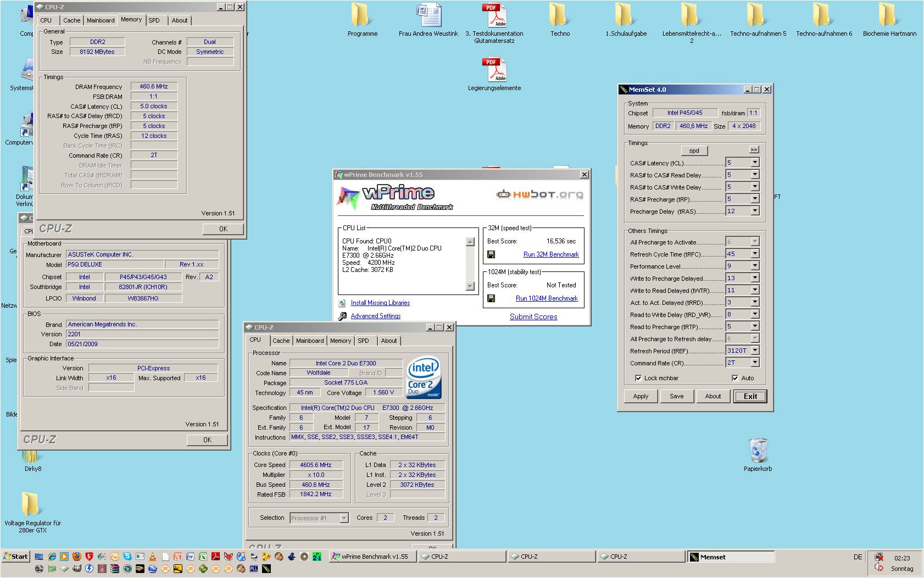Launch Microsoft Word from the quick launch bar
Viewport: 924px width, 578px height.
pos(190,557)
